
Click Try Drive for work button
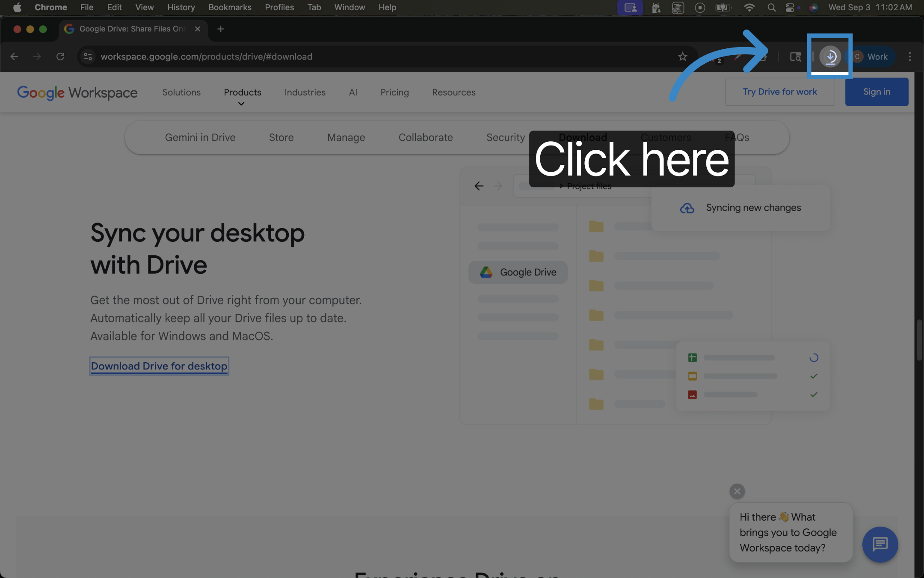click(x=780, y=92)
